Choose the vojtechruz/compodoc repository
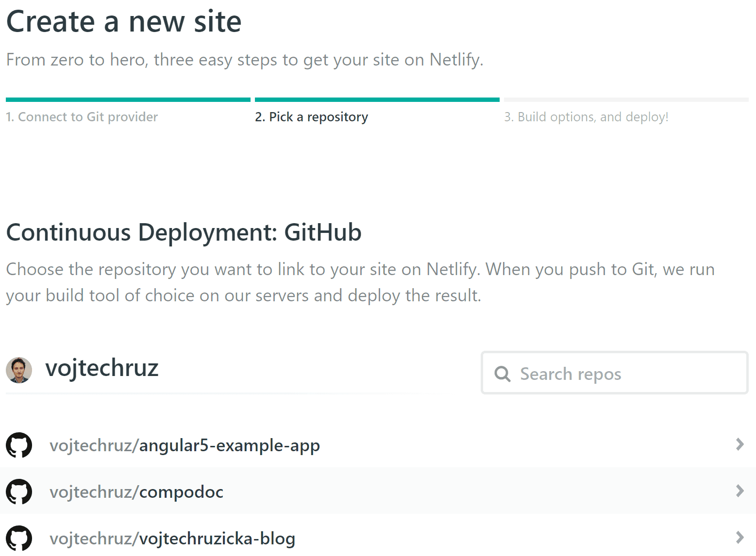This screenshot has width=756, height=556. pyautogui.click(x=136, y=492)
